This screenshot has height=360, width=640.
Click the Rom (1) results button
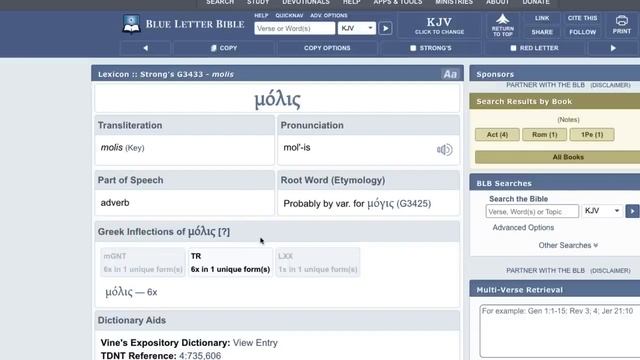coord(544,135)
